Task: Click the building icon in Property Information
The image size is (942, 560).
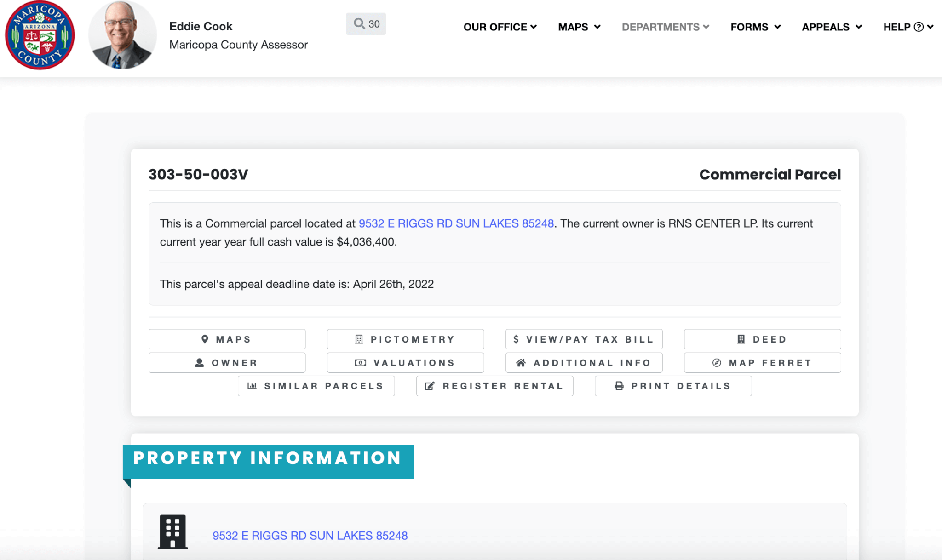Action: pos(172,531)
